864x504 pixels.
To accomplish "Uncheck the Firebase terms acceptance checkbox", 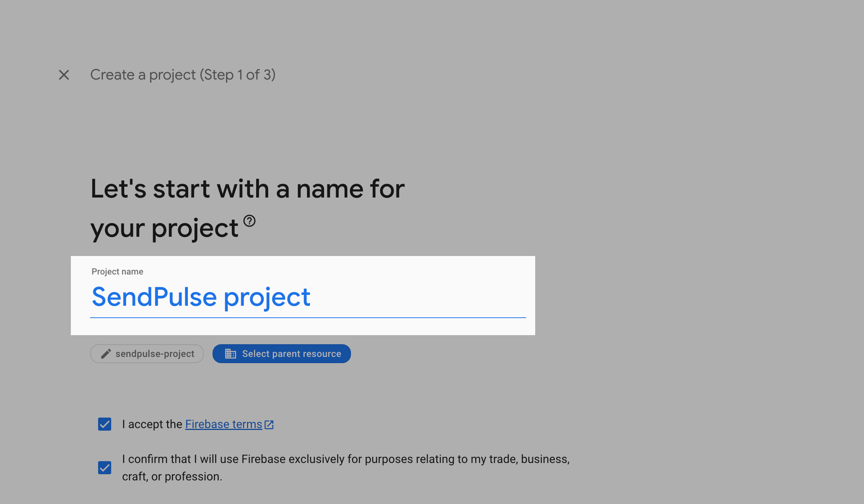I will [x=105, y=424].
